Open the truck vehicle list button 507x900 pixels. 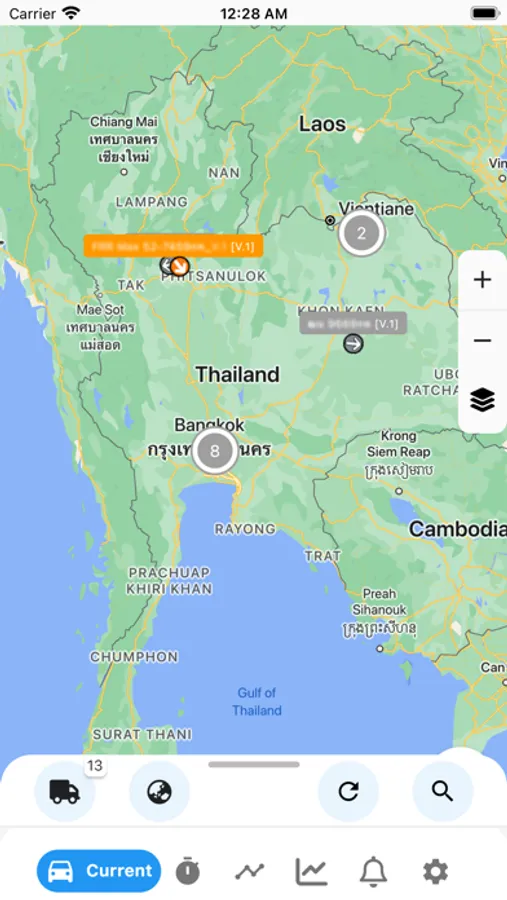pos(65,792)
